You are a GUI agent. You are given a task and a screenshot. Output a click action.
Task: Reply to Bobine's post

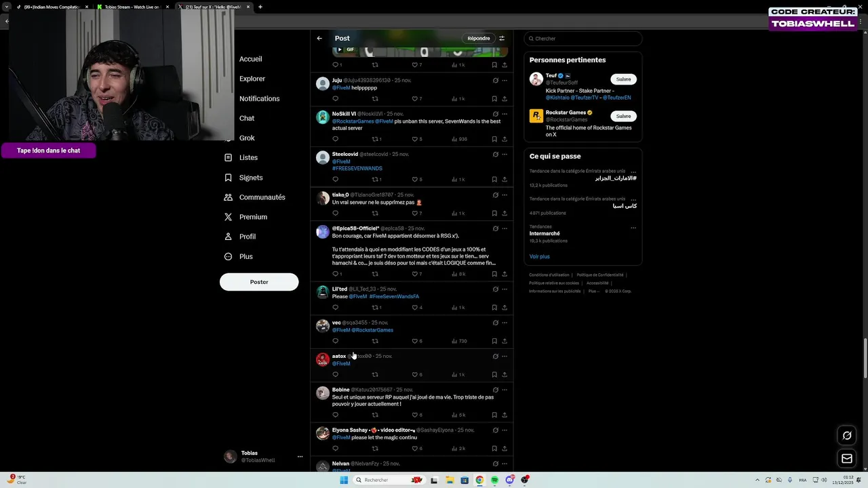point(335,415)
